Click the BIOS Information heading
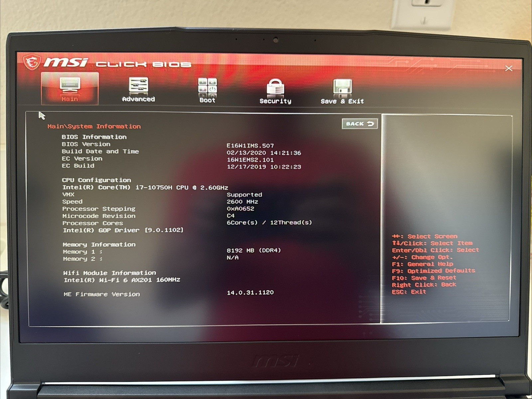The image size is (532, 399). 94,137
